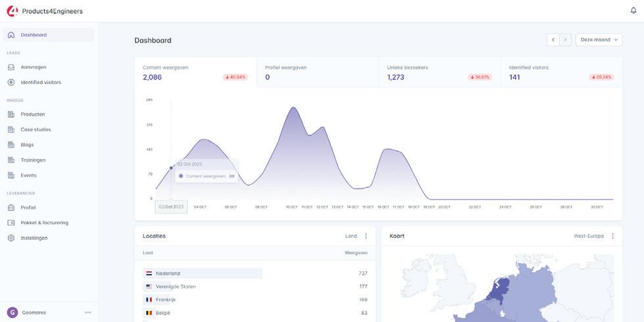This screenshot has height=322, width=644.
Task: Switch to the Unieke bezoekers tab
Action: (x=439, y=72)
